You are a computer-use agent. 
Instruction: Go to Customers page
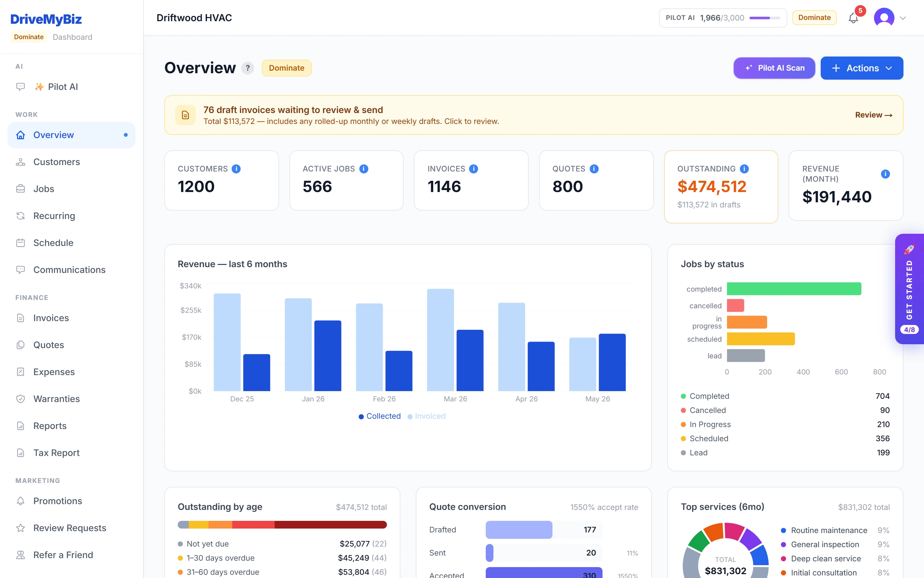point(72,162)
